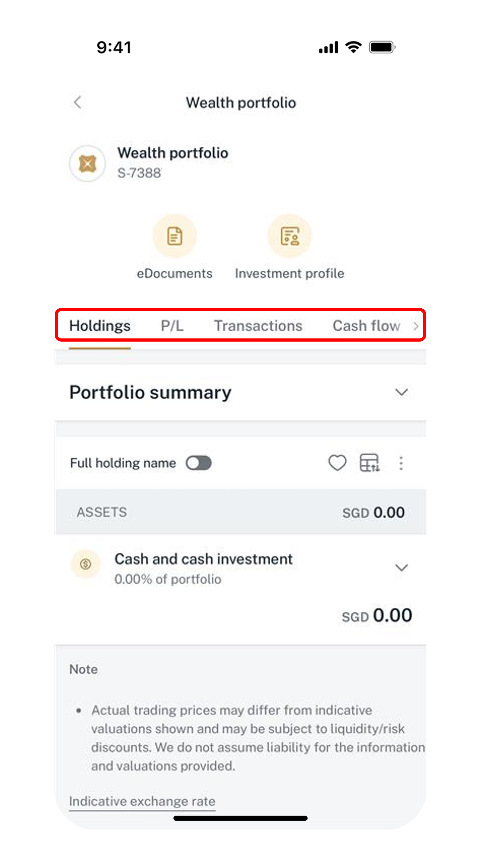The height and width of the screenshot is (868, 482).
Task: Tap the battery status indicator
Action: coord(382,47)
